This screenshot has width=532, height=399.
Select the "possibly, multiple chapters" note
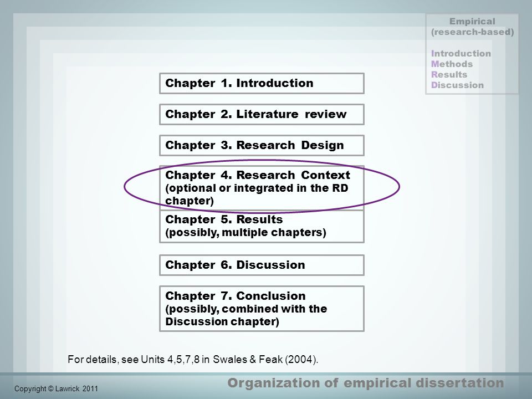click(245, 233)
